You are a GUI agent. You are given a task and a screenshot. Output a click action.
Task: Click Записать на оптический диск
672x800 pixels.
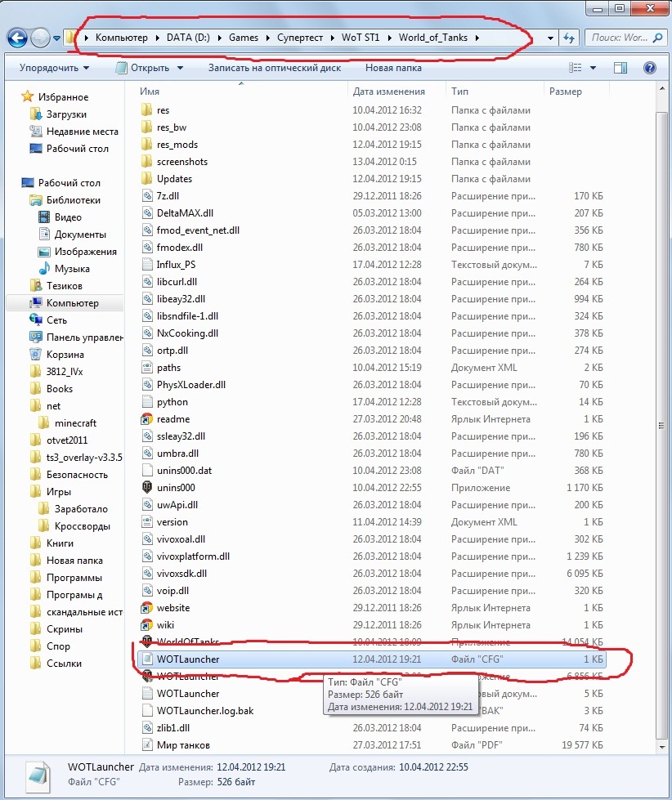coord(275,68)
